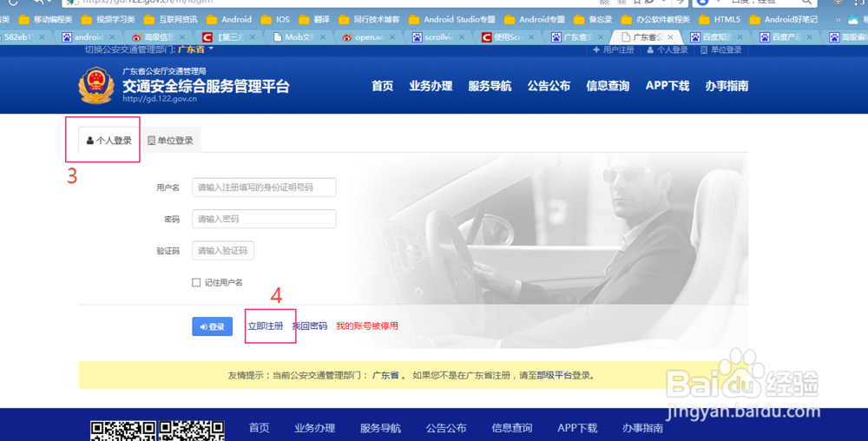Open the 翻译 bookmark folder
868x441 pixels.
tap(314, 19)
